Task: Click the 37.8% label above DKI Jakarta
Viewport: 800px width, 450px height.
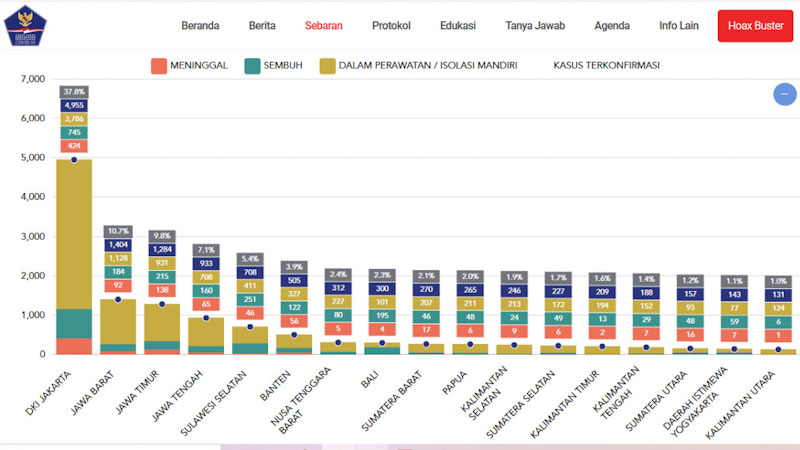Action: (74, 91)
